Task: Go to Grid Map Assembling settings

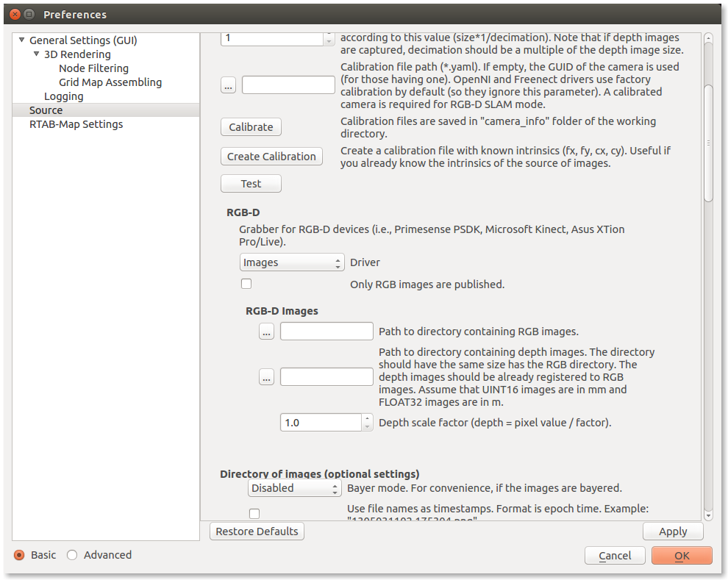Action: point(110,82)
